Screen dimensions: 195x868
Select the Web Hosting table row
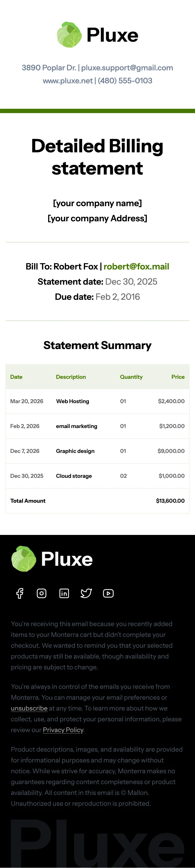[x=97, y=401]
